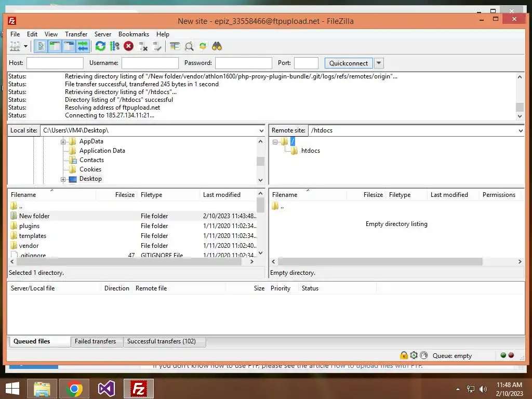This screenshot has width=532, height=399.
Task: Focus the Username input field
Action: [x=150, y=63]
